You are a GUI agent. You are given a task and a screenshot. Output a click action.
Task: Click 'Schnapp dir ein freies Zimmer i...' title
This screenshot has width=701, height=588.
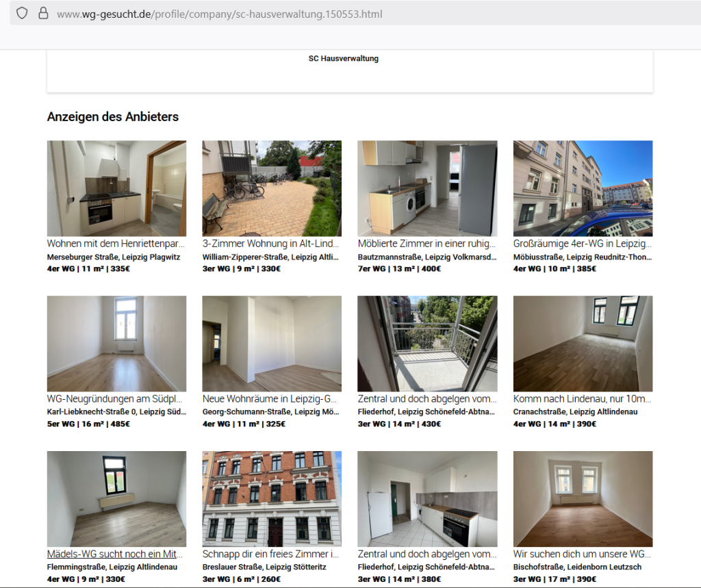[x=271, y=554]
